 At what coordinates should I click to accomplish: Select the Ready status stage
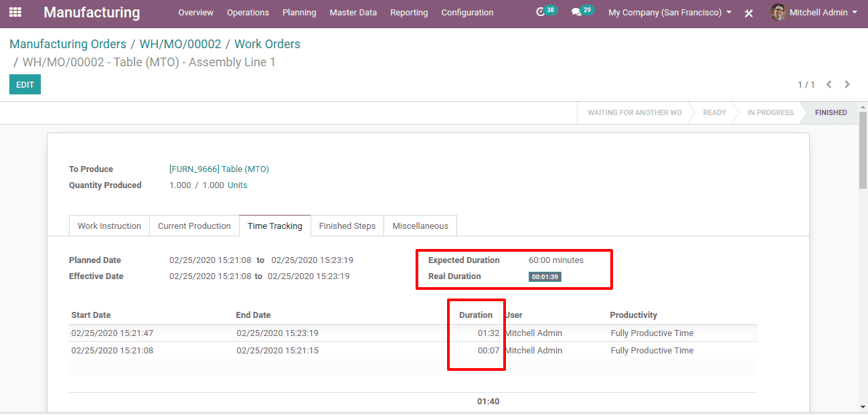pos(714,112)
